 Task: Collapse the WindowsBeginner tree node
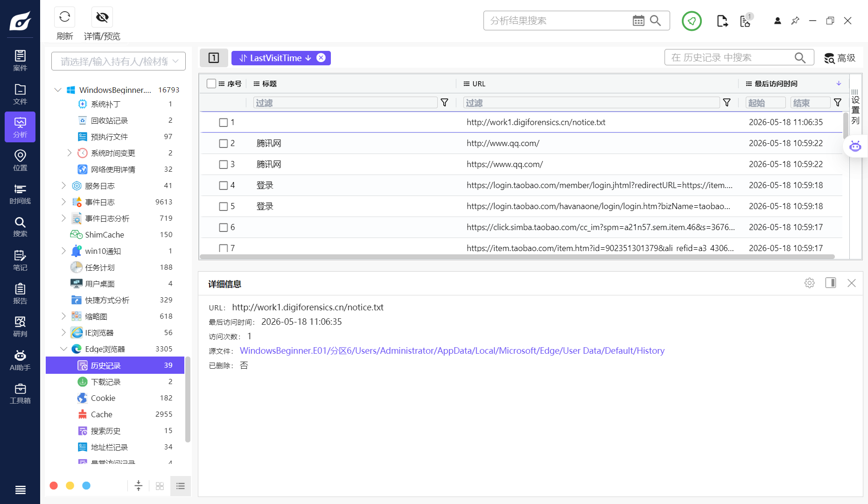point(58,90)
